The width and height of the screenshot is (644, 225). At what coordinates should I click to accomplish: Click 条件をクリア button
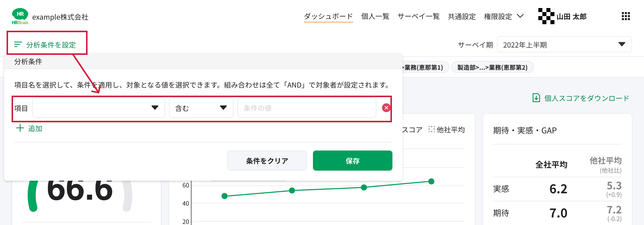click(267, 161)
